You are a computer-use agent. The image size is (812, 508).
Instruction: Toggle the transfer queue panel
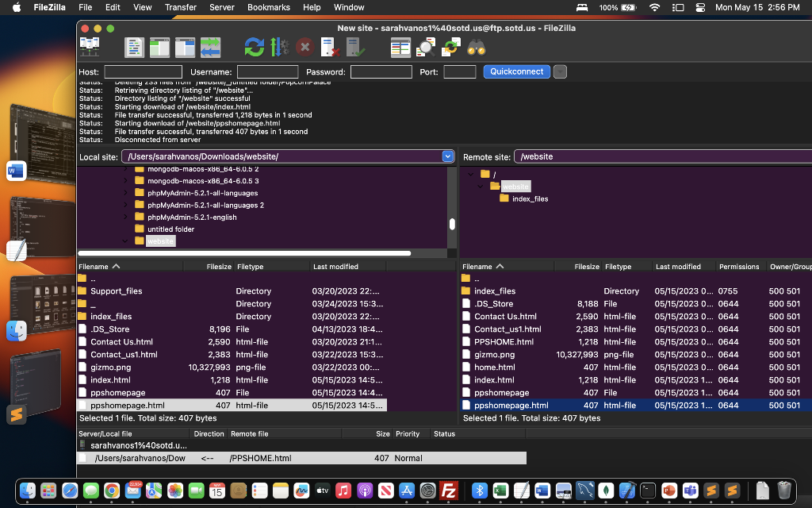click(210, 47)
